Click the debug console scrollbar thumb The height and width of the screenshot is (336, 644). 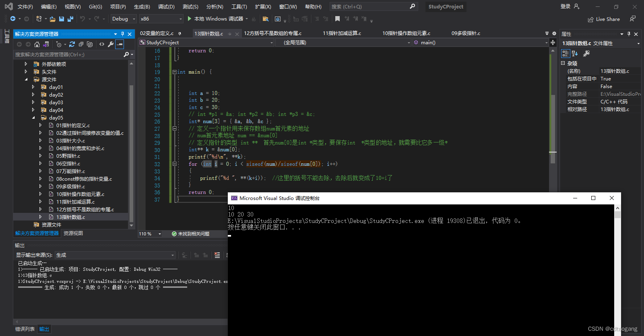pyautogui.click(x=617, y=214)
